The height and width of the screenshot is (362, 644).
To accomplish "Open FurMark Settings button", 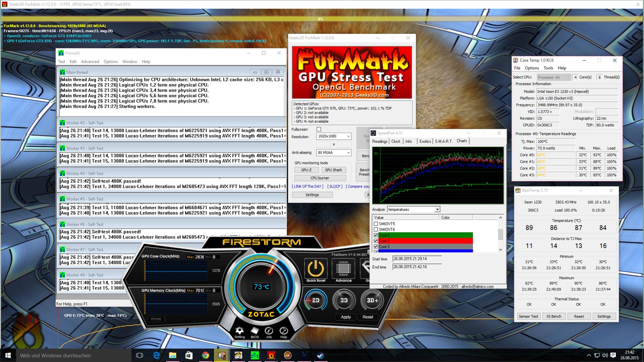I will point(312,195).
